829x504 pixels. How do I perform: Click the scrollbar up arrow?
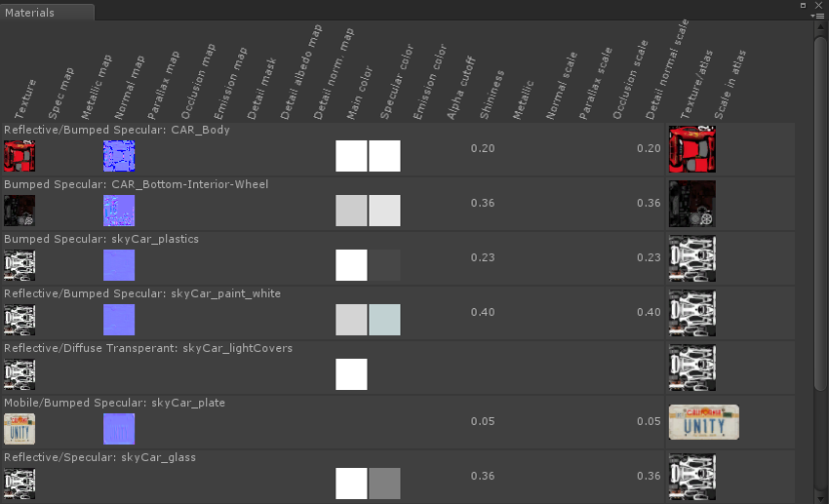(820, 28)
